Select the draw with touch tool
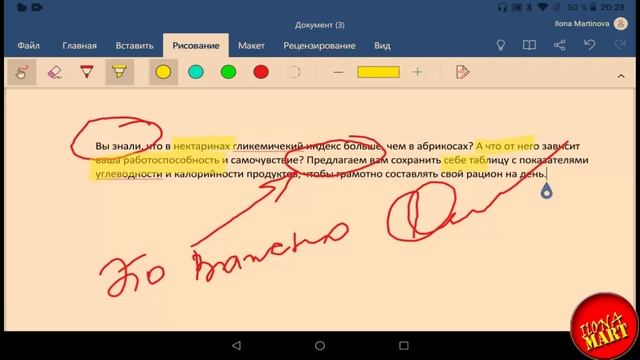640x360 pixels. (x=22, y=72)
